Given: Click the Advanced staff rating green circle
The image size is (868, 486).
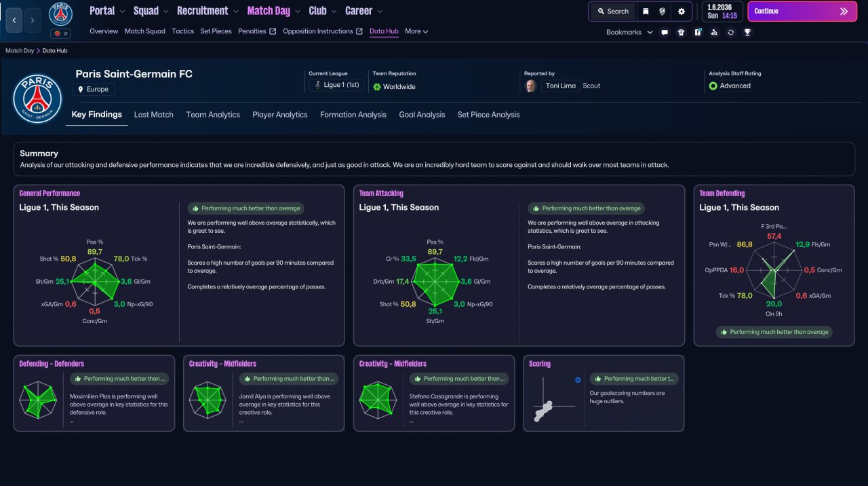Looking at the screenshot, I should coord(713,86).
